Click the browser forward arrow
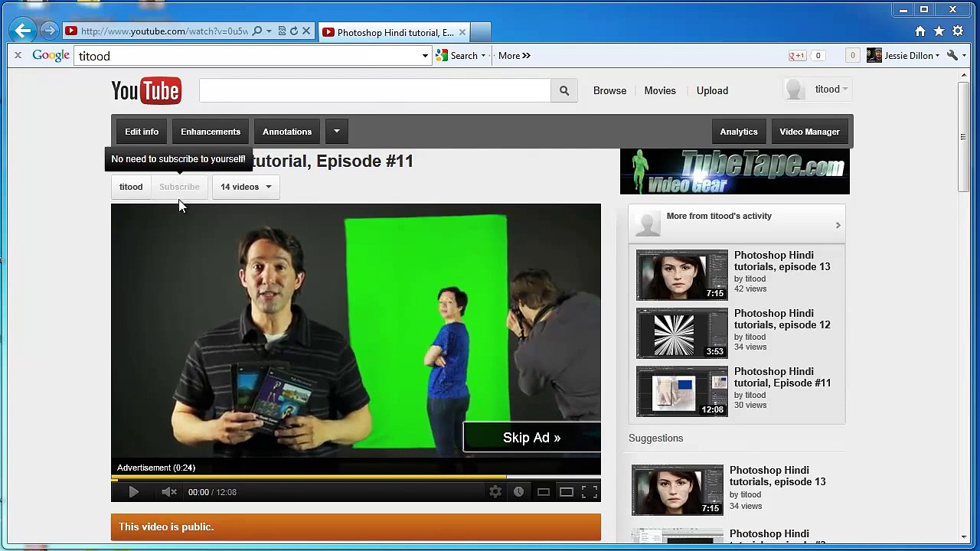 49,31
